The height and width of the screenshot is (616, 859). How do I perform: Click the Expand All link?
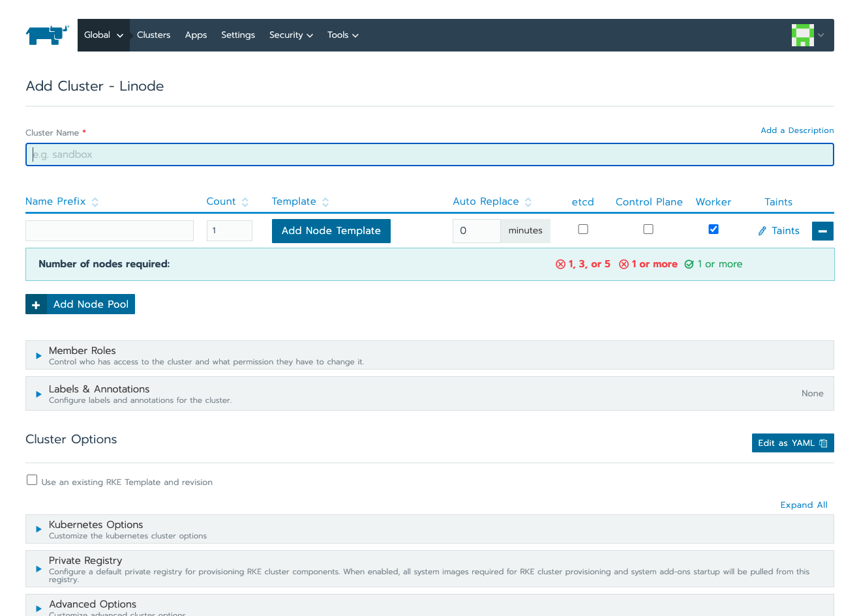click(x=804, y=505)
